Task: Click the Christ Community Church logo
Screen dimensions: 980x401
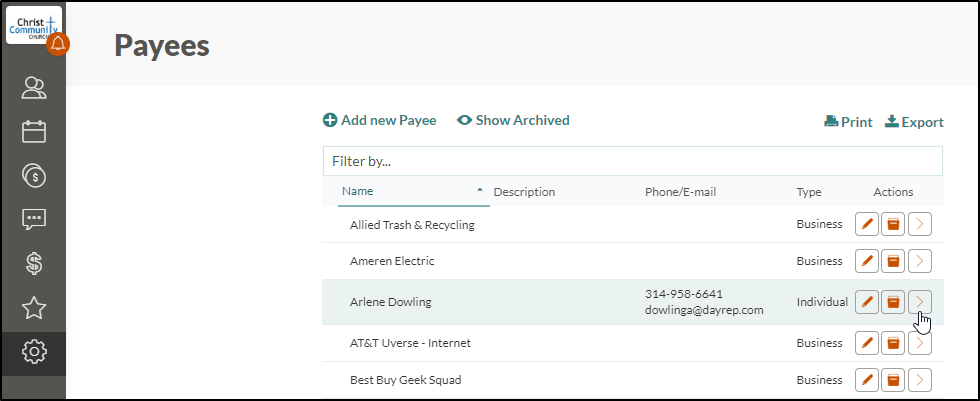Action: 34,25
